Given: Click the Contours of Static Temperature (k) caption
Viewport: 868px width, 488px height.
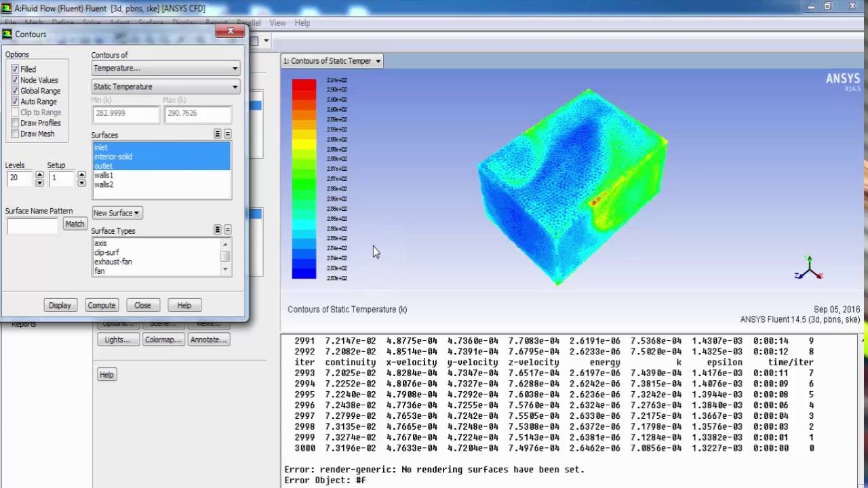Looking at the screenshot, I should (347, 309).
